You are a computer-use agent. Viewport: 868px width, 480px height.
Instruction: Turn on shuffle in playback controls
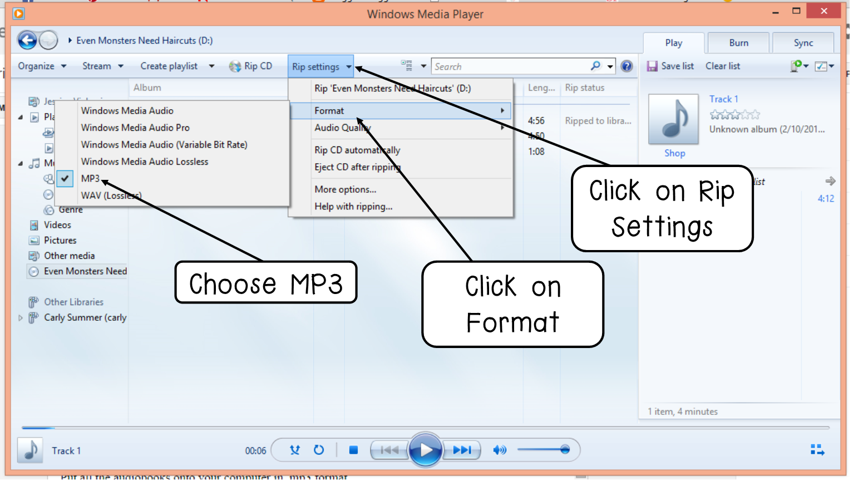[x=295, y=450]
